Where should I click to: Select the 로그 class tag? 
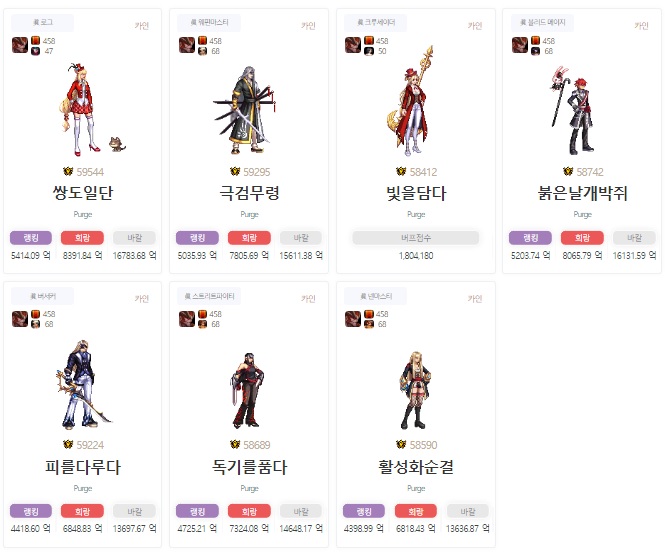coord(42,22)
